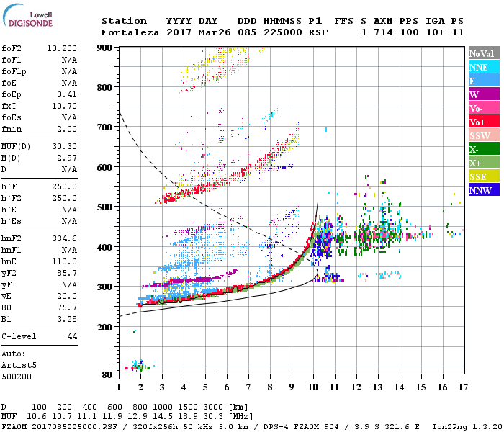
Task: Click the AXN value 714
Action: click(383, 32)
